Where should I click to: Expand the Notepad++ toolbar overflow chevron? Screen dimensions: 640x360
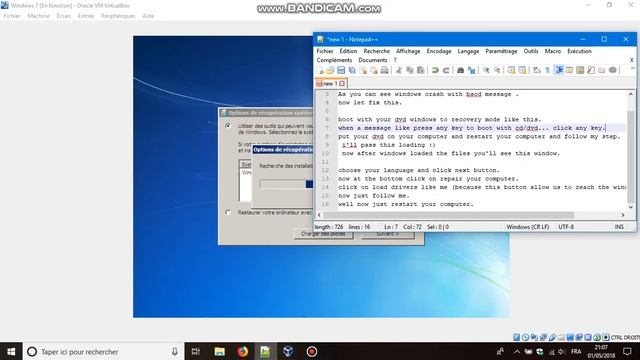pos(633,69)
